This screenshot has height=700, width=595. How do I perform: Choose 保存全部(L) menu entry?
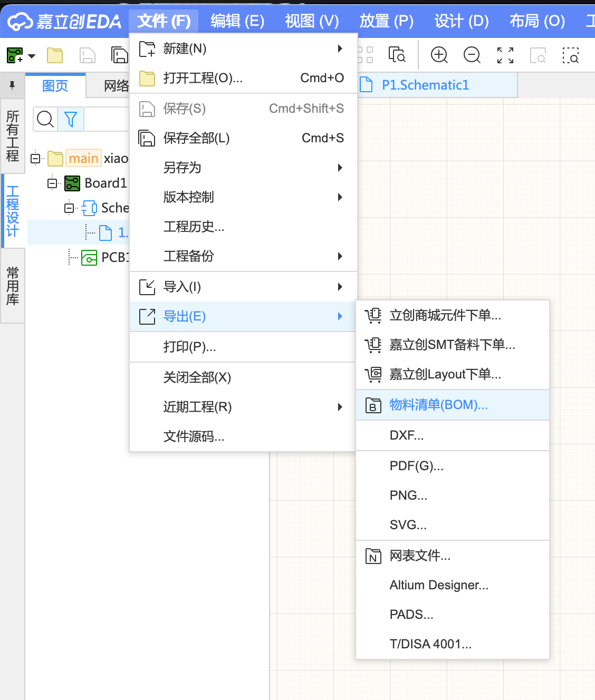click(243, 138)
